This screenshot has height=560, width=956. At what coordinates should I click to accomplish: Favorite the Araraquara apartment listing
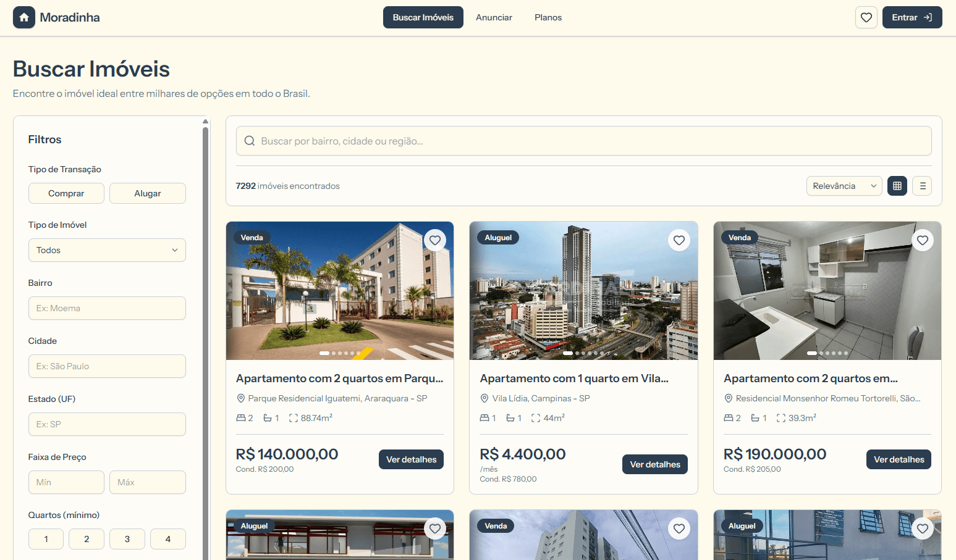[435, 240]
